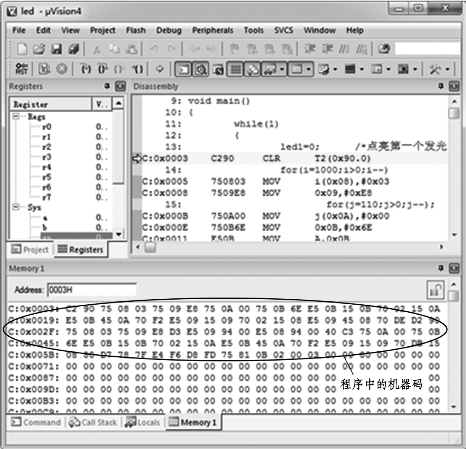Collapse the Sys tree node
The image size is (466, 449).
tap(16, 207)
